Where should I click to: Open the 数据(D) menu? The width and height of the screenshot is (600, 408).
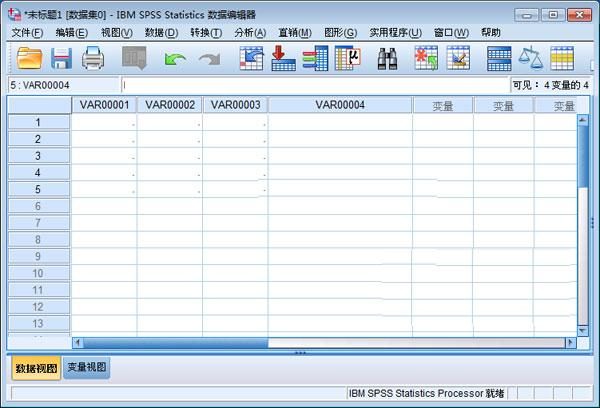[161, 33]
